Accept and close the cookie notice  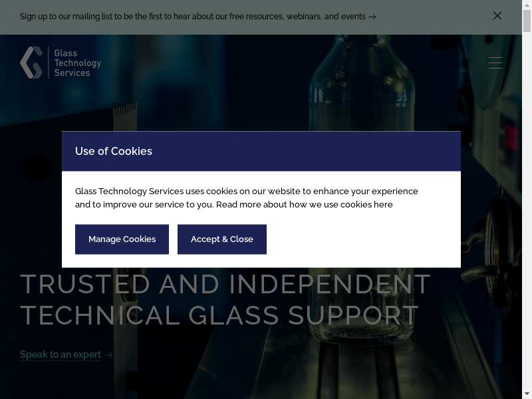221,239
